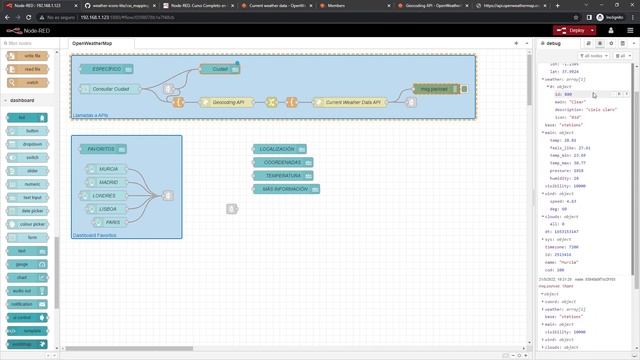Select the msg.payload debug node
Viewport: 640px width, 360px height.
point(436,89)
